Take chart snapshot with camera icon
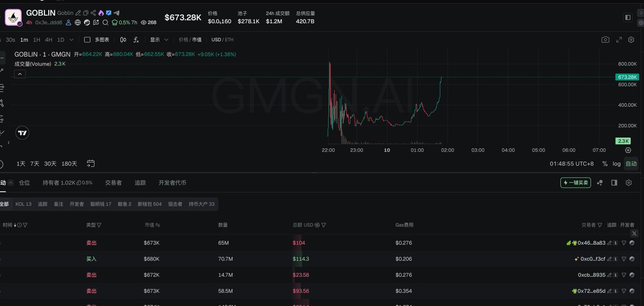The height and width of the screenshot is (306, 644). click(x=605, y=40)
